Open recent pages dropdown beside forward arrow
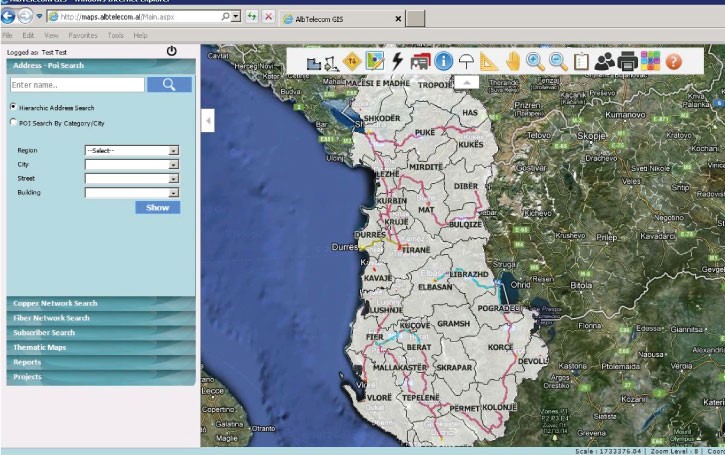Viewport: 725px width, 455px height. [39, 17]
